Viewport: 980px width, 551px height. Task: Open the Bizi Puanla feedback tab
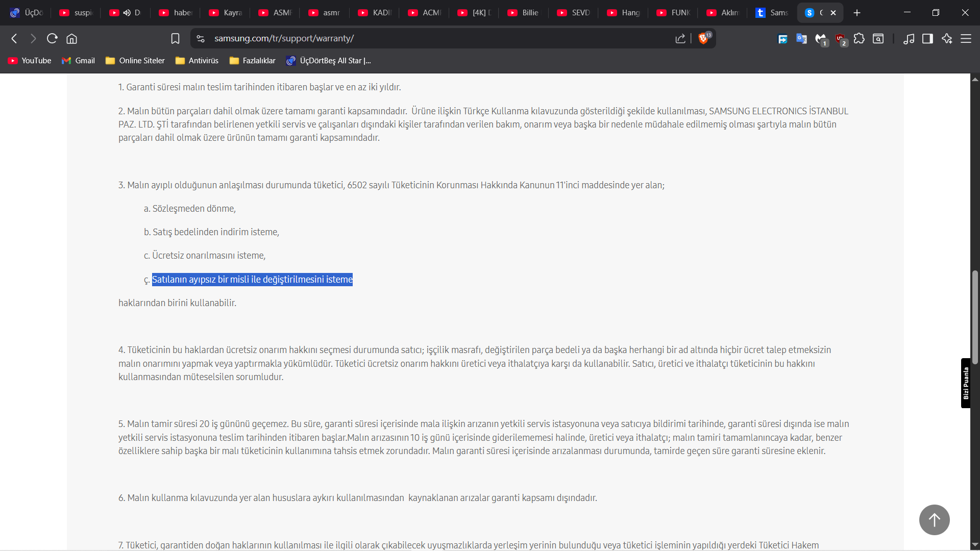[966, 383]
